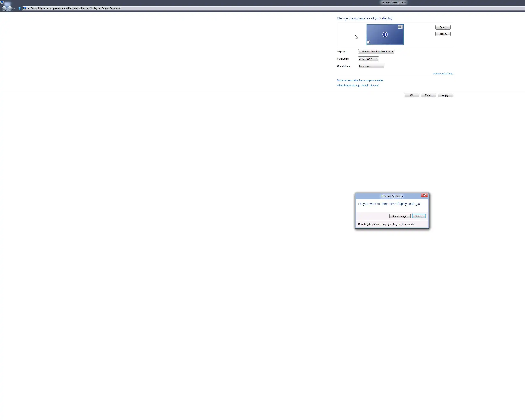Open the recent pages dropdown arrow
This screenshot has height=420, width=525.
[x=14, y=9]
